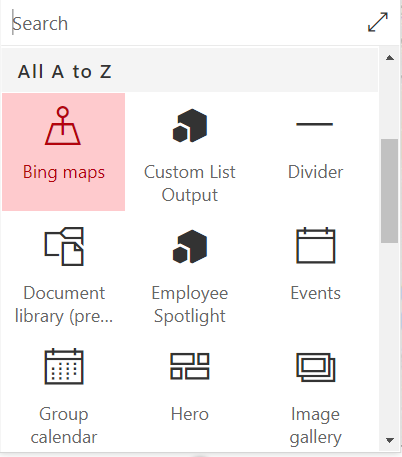Viewport: 402px width, 457px height.
Task: Click the All A to Z heading
Action: point(65,72)
